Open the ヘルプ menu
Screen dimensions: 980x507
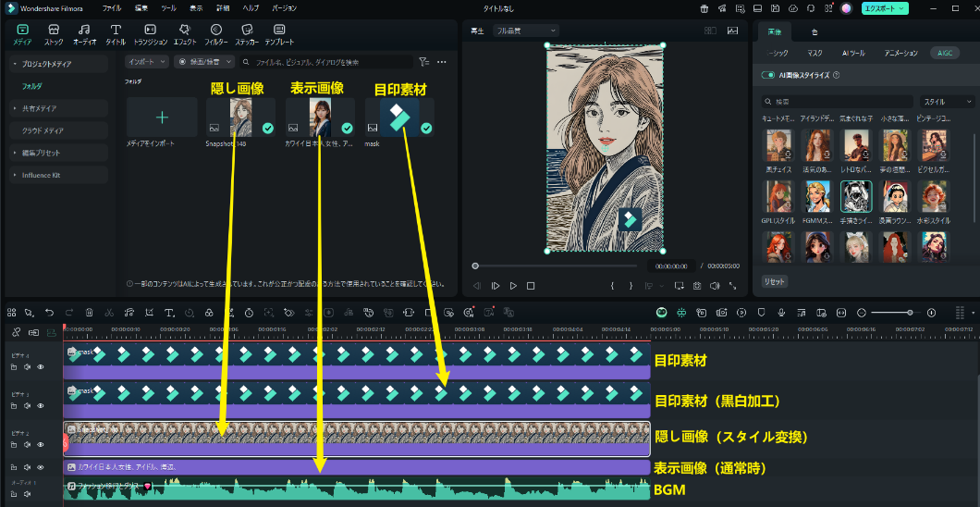(251, 8)
